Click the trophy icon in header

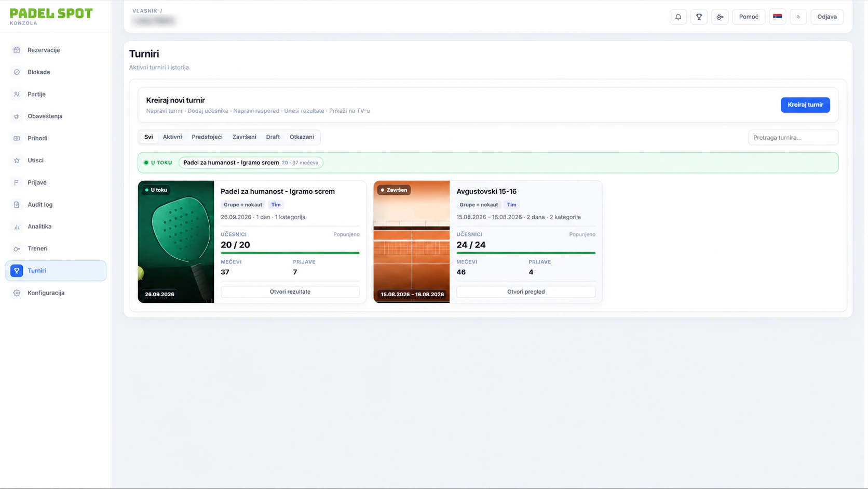coord(699,17)
